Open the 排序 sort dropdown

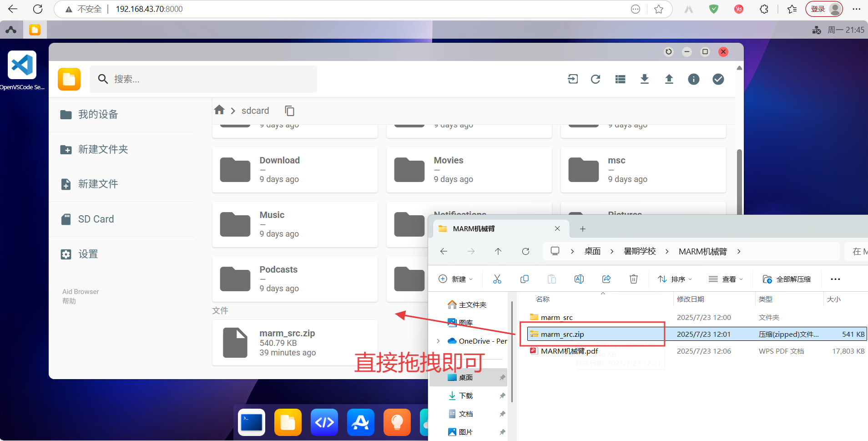pos(675,279)
